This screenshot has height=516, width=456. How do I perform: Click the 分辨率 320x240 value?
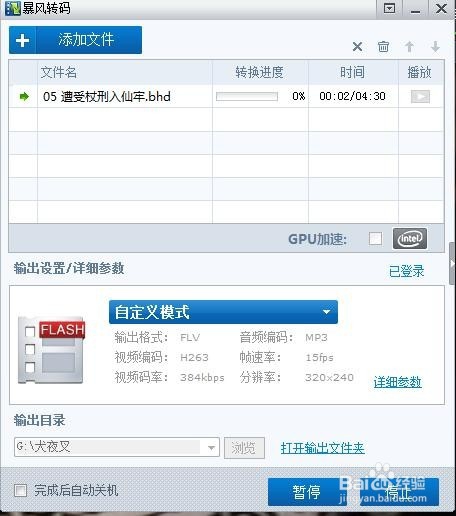point(329,378)
